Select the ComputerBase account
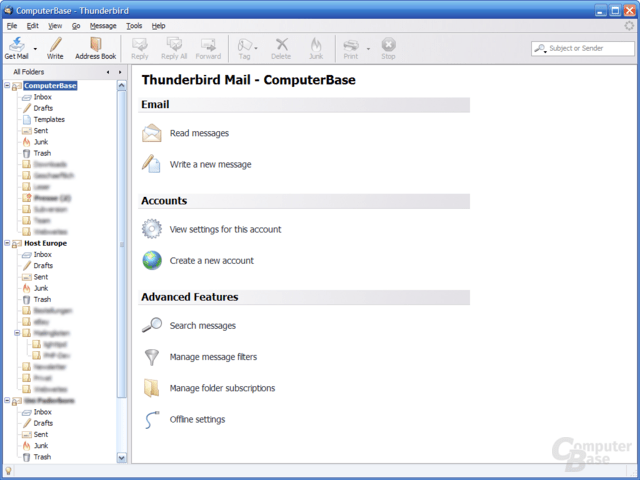The width and height of the screenshot is (640, 480). [x=50, y=86]
